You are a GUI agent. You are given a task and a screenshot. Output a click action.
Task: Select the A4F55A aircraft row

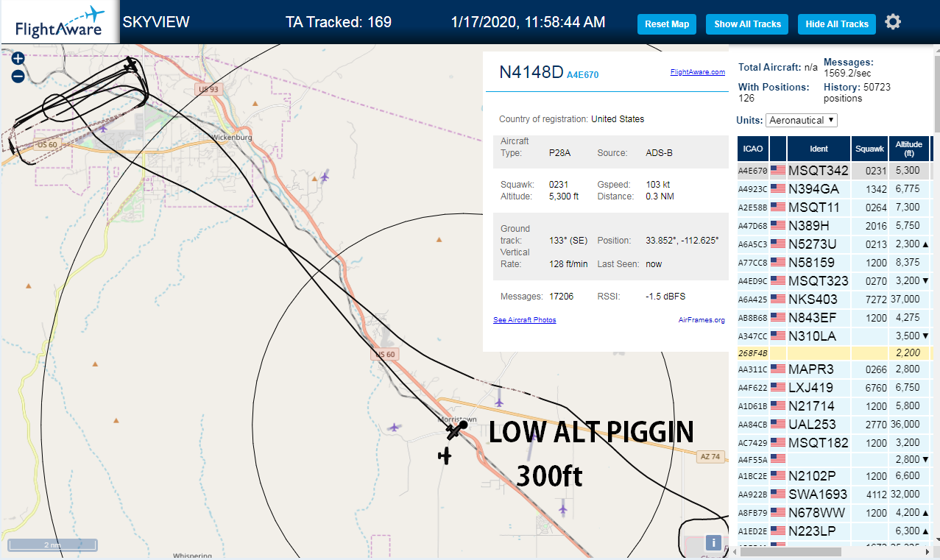click(x=834, y=459)
